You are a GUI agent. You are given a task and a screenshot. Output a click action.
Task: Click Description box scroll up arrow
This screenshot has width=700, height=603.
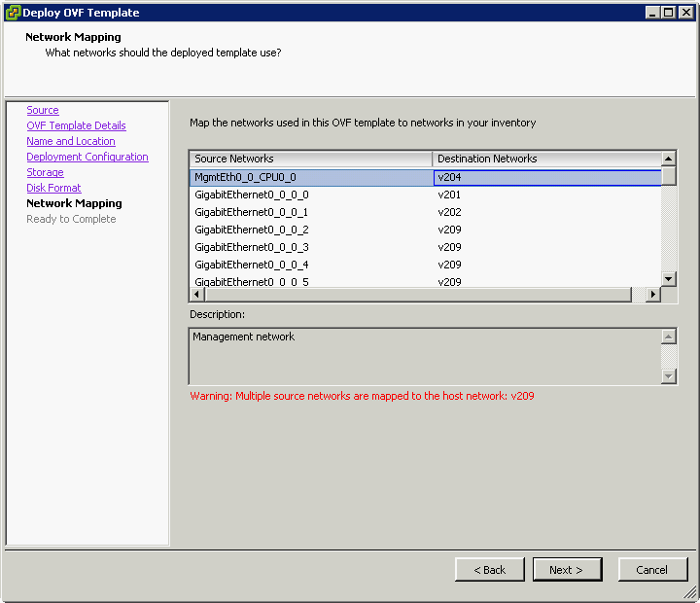(668, 337)
